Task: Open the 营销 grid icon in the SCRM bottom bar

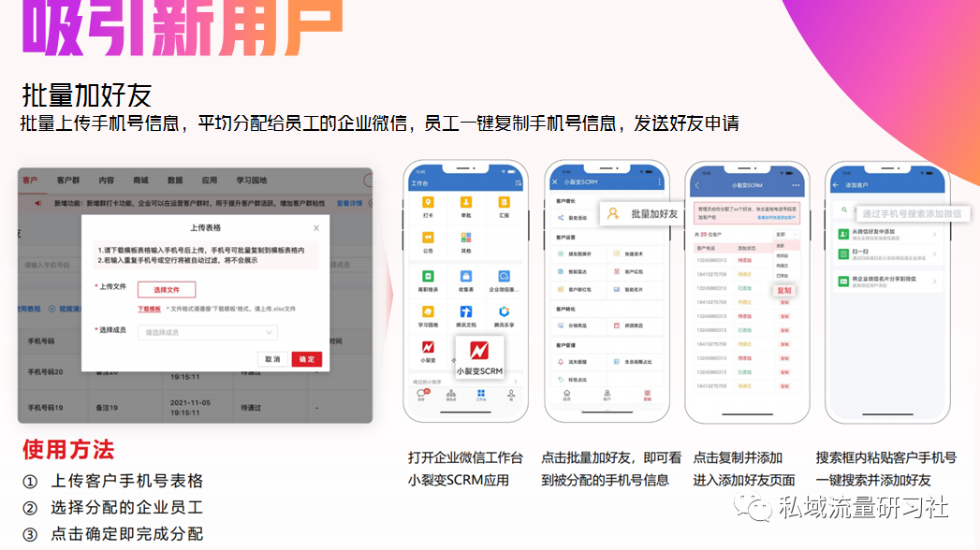Action: (x=647, y=395)
